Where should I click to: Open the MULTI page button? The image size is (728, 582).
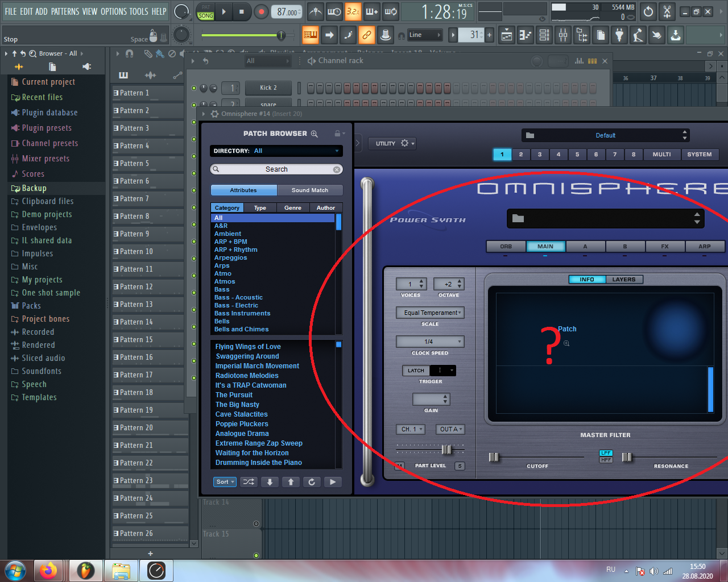pos(662,154)
